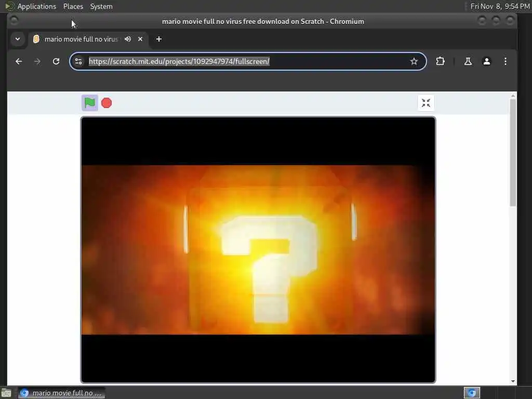
Task: Click the scrollbar down arrow
Action: tap(513, 381)
